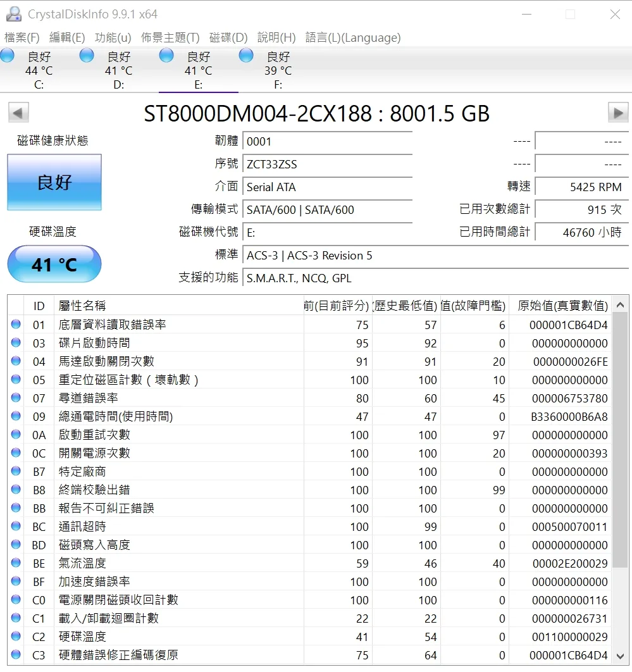Screen dimensions: 632x672
Task: Click the S.M.A.R.T., NCQ, GPL features field
Action: tap(435, 278)
